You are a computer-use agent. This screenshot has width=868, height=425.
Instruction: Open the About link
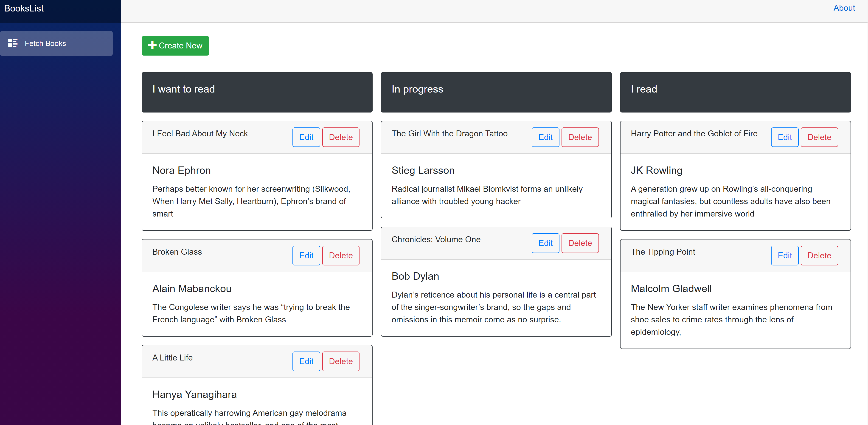point(844,8)
